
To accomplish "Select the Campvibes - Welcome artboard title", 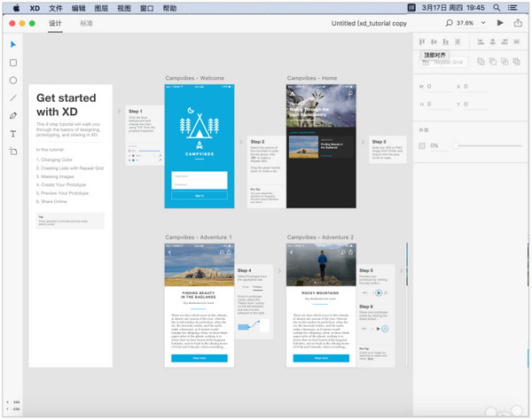I will click(x=195, y=78).
